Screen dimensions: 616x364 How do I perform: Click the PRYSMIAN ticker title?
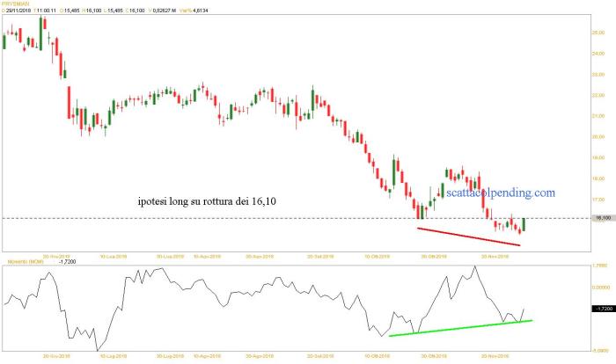pos(15,4)
